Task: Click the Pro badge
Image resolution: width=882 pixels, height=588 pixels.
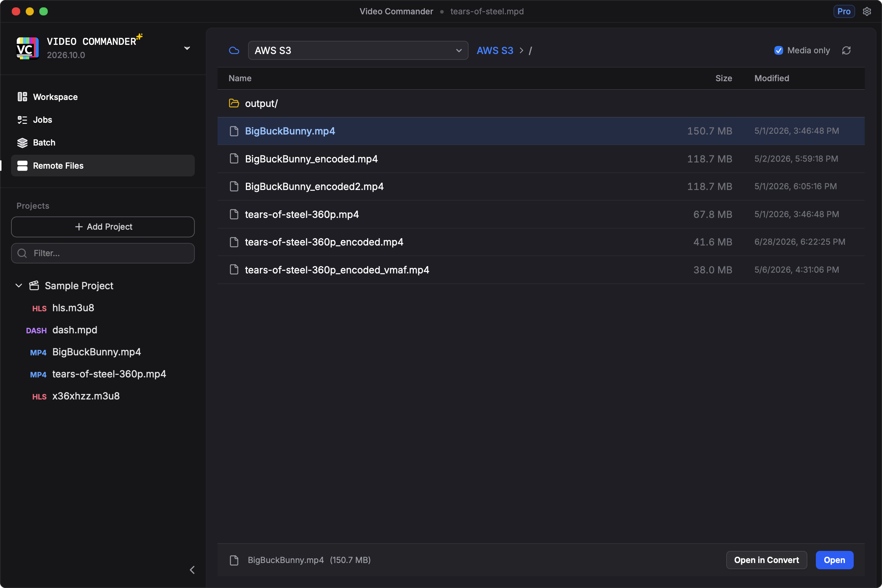Action: [844, 11]
